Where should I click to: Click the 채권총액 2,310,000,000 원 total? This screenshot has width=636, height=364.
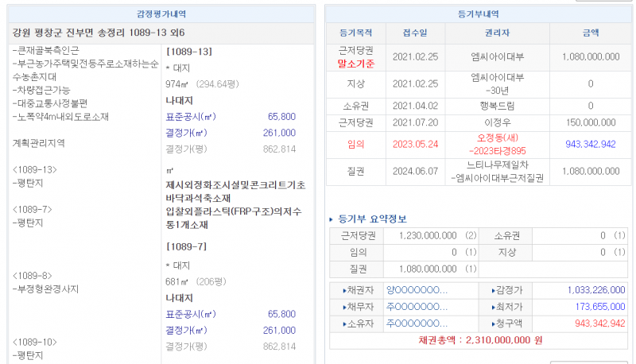point(479,339)
